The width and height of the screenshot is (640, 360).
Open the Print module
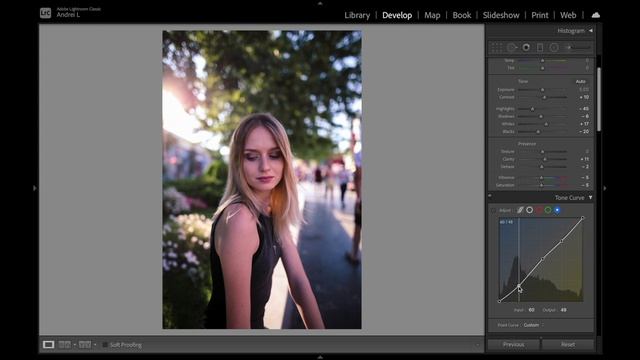point(540,15)
